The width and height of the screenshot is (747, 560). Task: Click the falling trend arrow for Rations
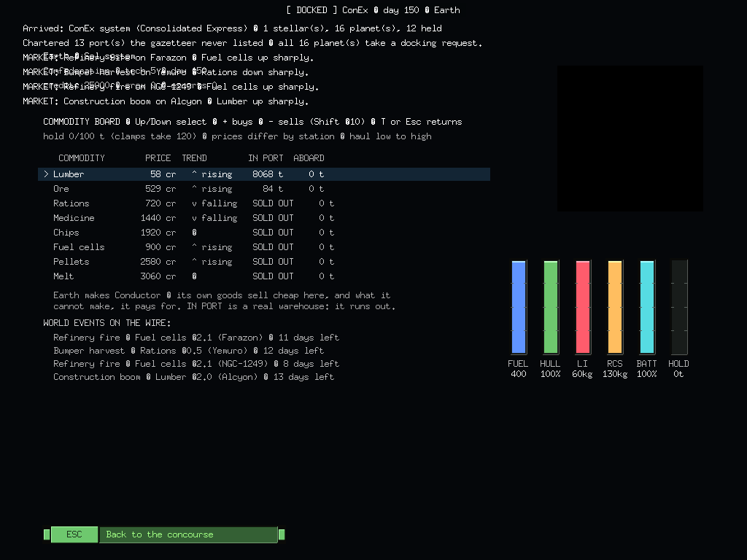click(194, 204)
